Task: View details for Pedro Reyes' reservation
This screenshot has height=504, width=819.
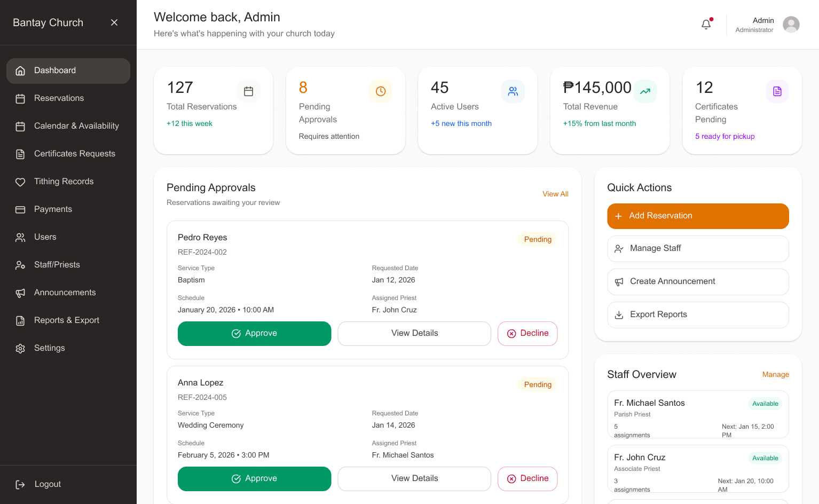Action: [414, 334]
